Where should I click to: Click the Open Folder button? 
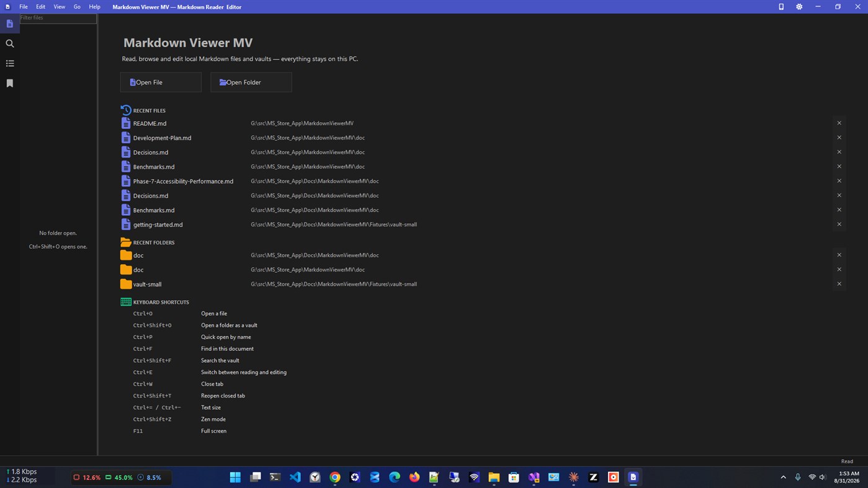(x=251, y=82)
